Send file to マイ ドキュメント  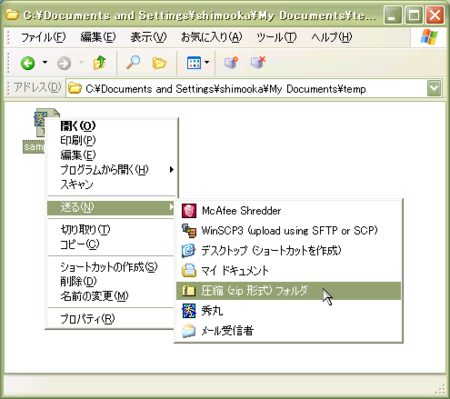[288, 271]
